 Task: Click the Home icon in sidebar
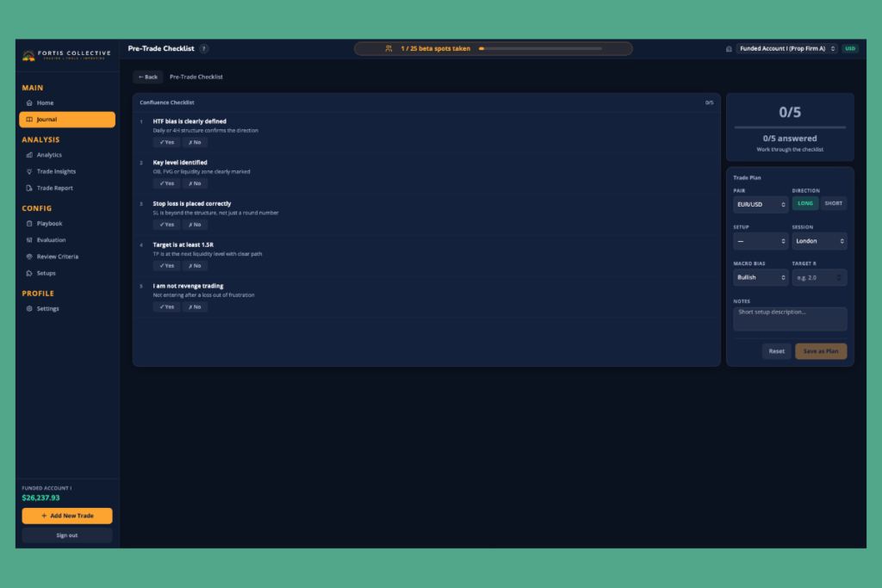29,102
